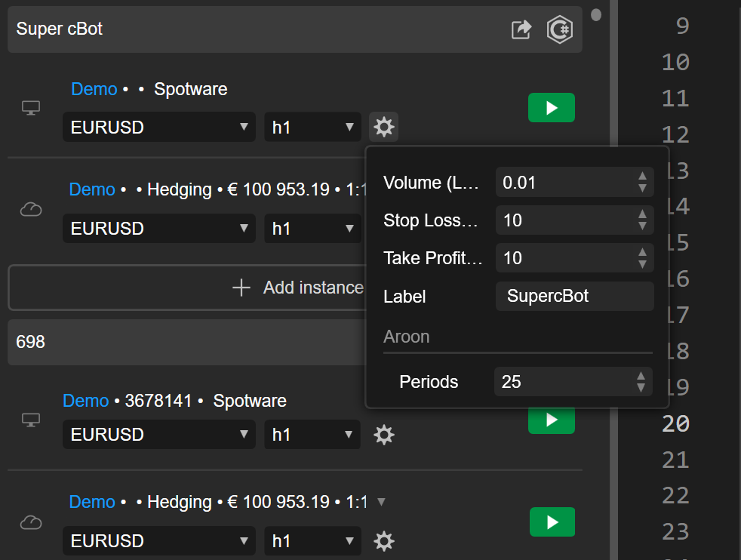Open the cBot source code in editor
The height and width of the screenshot is (560, 741).
pos(559,29)
